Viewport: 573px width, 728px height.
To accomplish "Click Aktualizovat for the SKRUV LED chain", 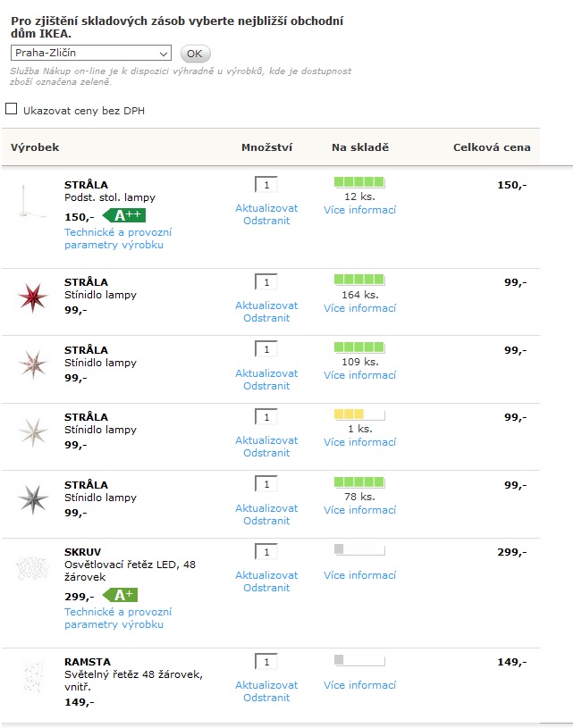I will [266, 575].
